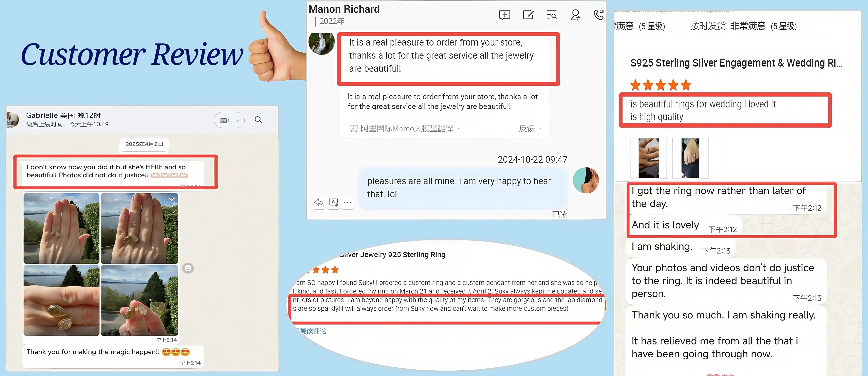Viewport: 868px width, 376px height.
Task: Open the first ring review photo thumbnail
Action: [x=649, y=158]
